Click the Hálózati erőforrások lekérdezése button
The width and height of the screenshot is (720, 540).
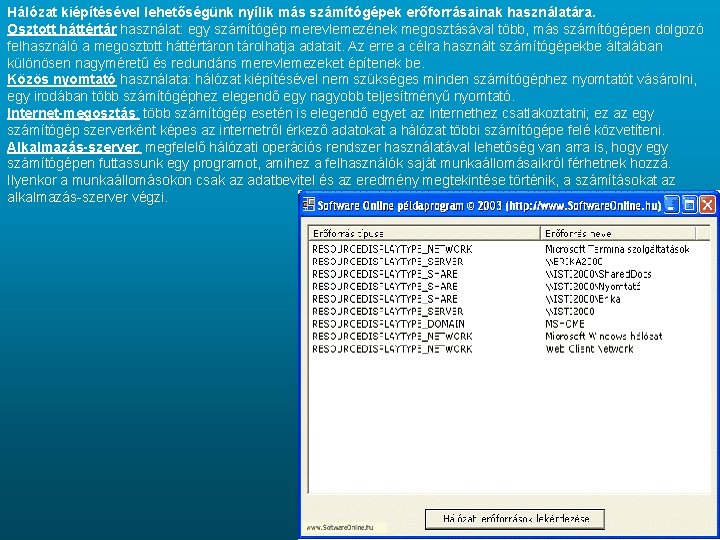pos(515,519)
